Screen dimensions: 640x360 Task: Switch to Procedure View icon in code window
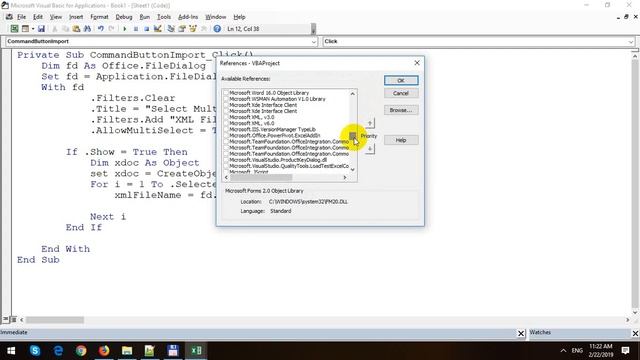5,320
